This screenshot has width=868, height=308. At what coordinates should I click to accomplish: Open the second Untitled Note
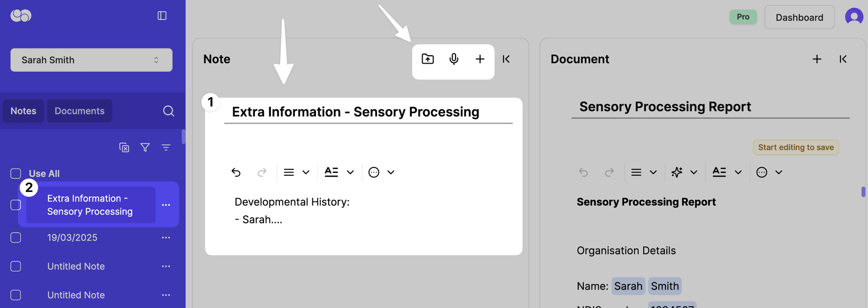(76, 295)
